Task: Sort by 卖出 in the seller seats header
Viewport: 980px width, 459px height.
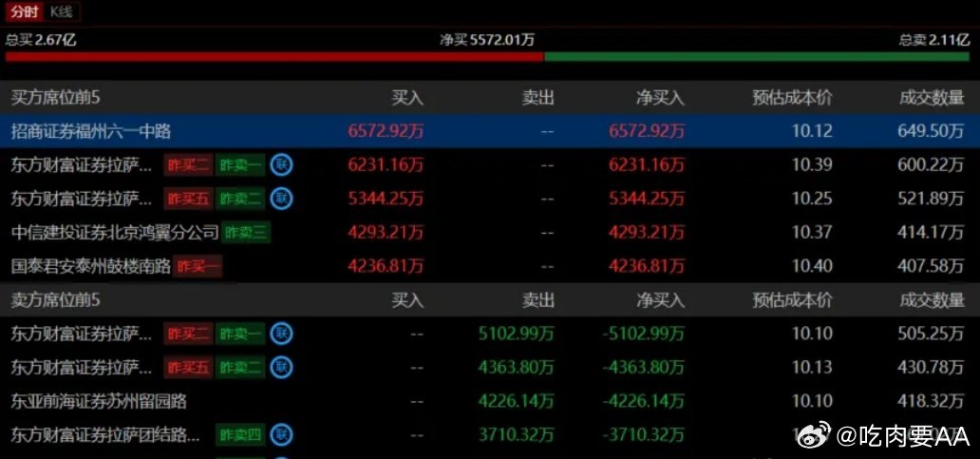Action: tap(538, 300)
